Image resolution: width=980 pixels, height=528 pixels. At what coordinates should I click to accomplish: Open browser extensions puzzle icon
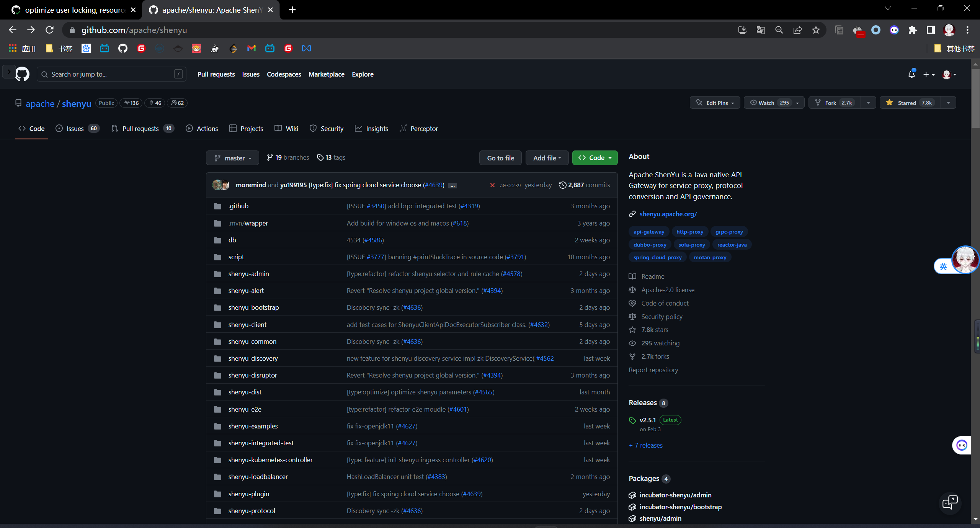912,30
